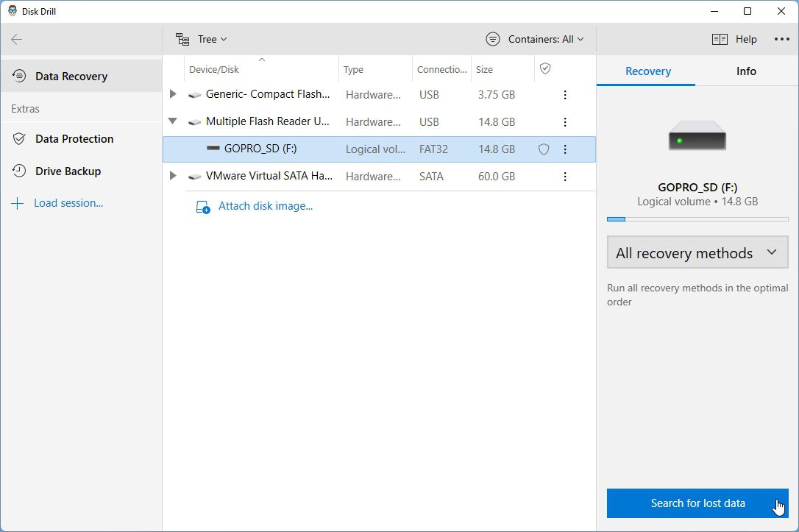Viewport: 799px width, 532px height.
Task: Open options menu for Generic- Compact Flash
Action: tap(564, 95)
